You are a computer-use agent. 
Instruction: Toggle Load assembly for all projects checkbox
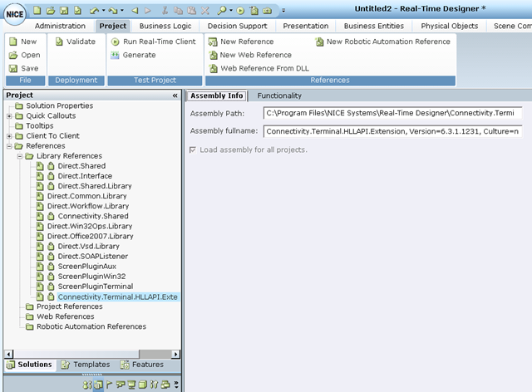[x=194, y=149]
